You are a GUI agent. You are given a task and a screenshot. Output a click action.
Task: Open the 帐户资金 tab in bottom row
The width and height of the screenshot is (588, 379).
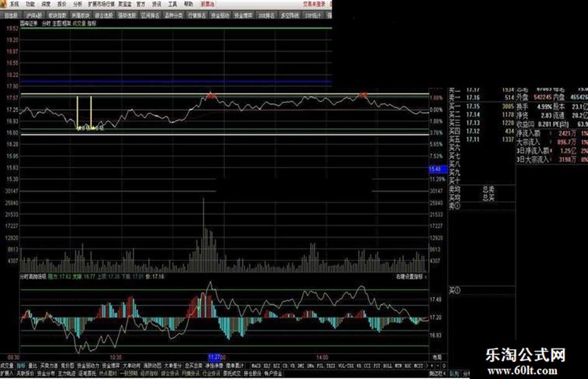[x=273, y=374]
